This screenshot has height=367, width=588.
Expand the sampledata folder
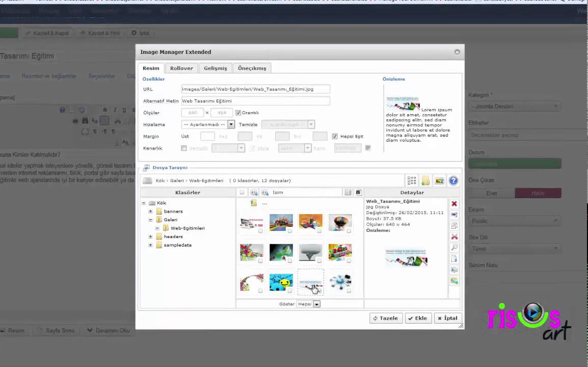coord(150,245)
